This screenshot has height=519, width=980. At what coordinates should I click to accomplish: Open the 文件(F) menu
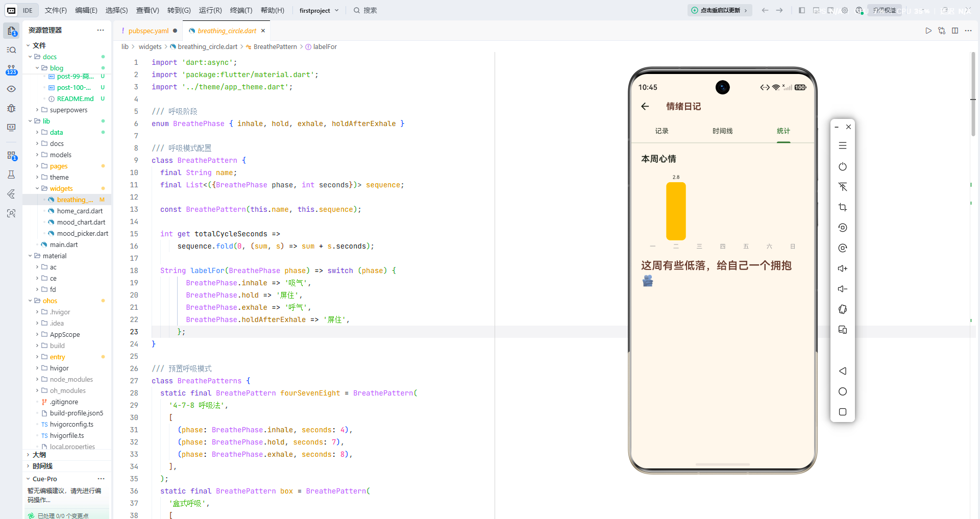click(56, 10)
